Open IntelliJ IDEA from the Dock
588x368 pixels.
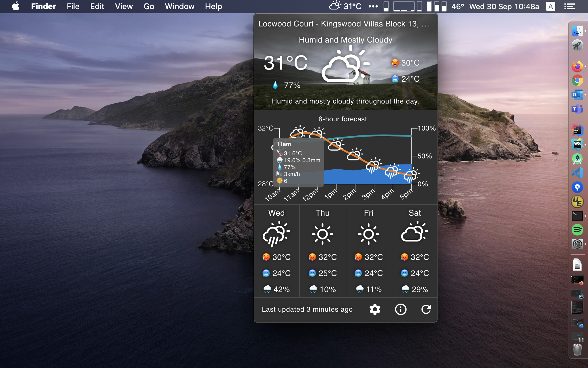point(577,130)
